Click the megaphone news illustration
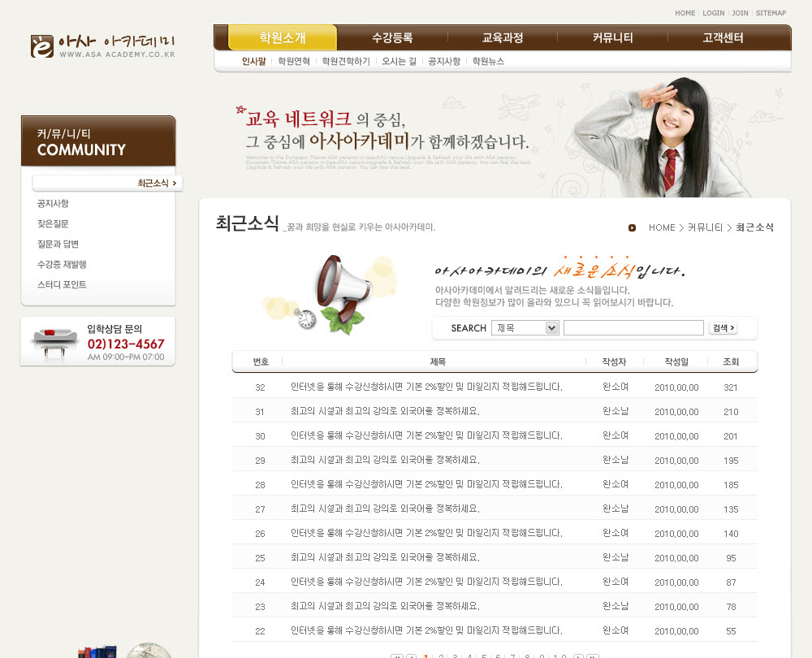Screen dimensions: 812x658 335,293
